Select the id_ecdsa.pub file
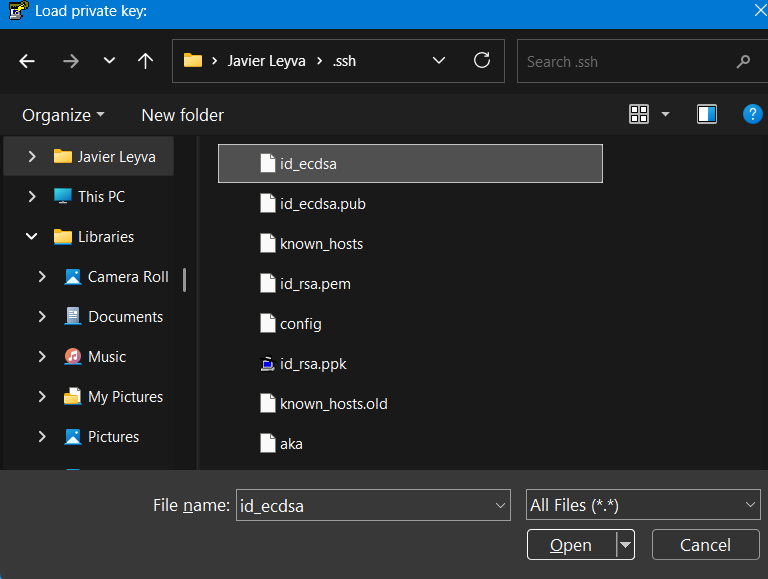This screenshot has width=768, height=579. (x=322, y=204)
